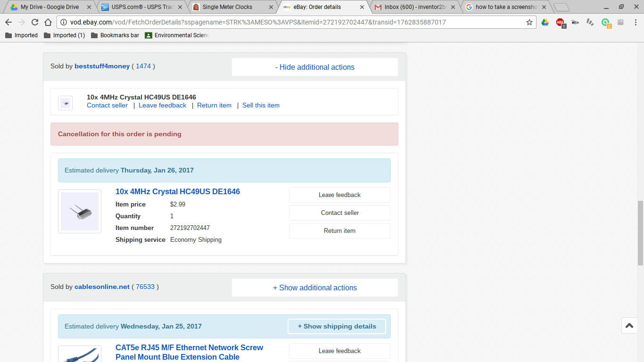
Task: Open the Google Drive extension icon
Action: tap(545, 22)
